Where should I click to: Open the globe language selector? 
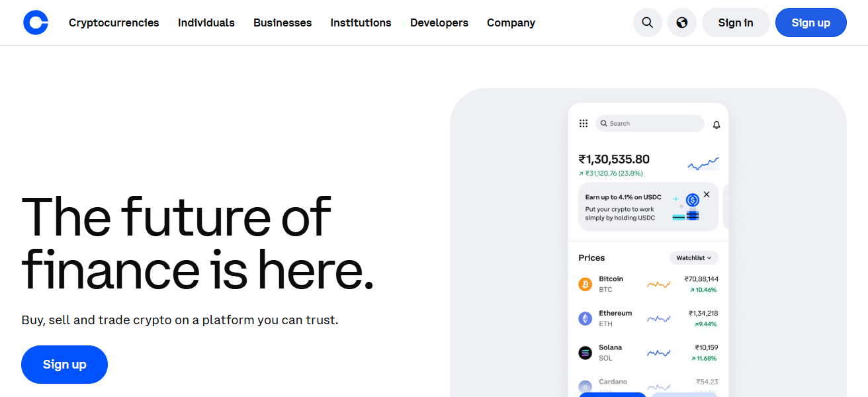(681, 22)
